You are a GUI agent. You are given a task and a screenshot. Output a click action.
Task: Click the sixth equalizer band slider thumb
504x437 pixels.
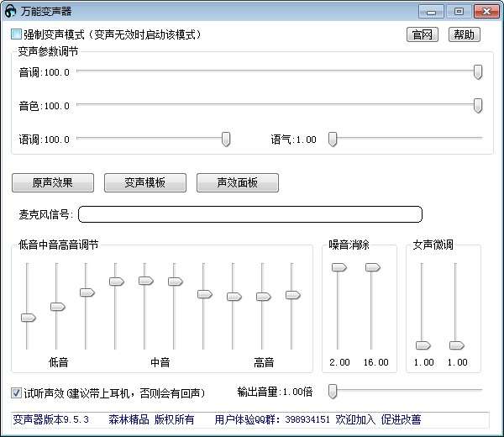[x=176, y=282]
